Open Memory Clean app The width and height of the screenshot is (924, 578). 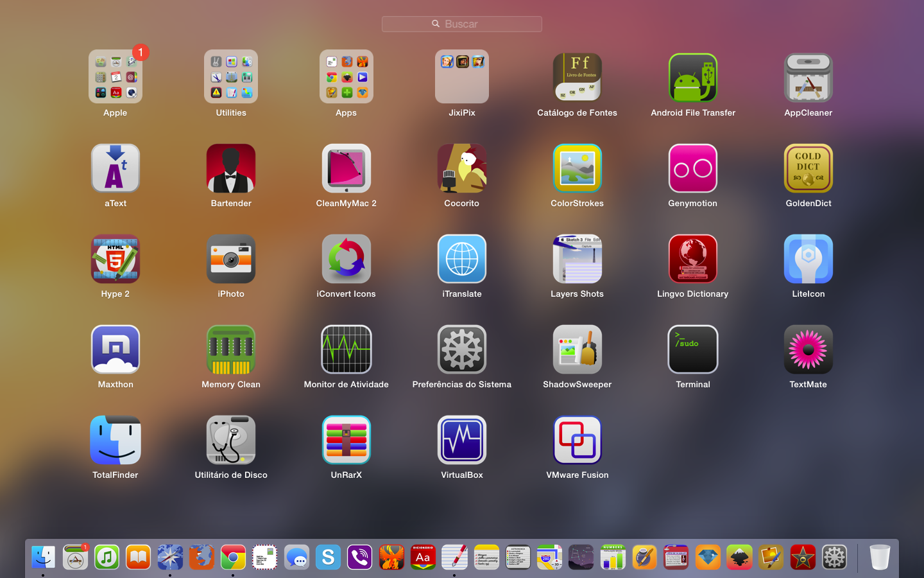tap(231, 349)
